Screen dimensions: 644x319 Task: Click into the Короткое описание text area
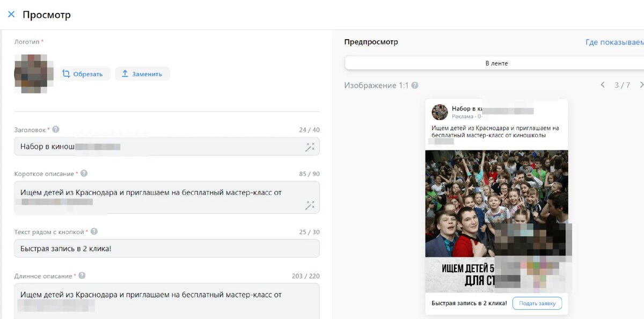[x=166, y=197]
